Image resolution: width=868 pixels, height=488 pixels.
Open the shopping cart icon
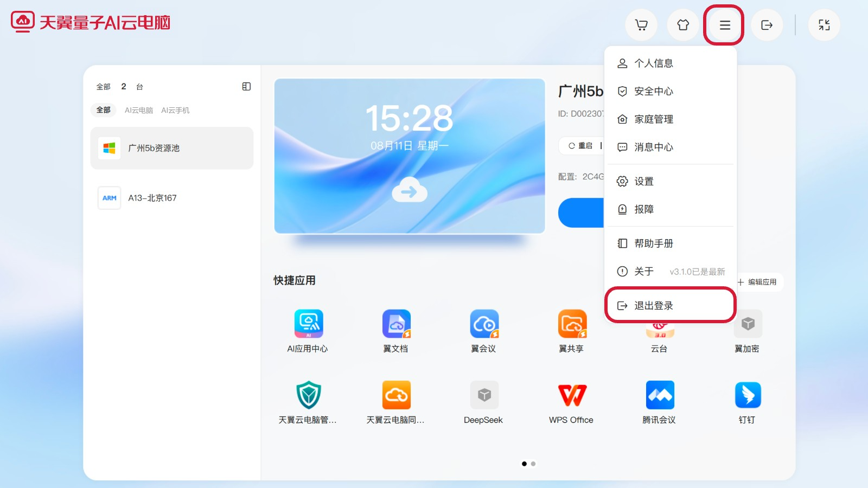click(641, 25)
